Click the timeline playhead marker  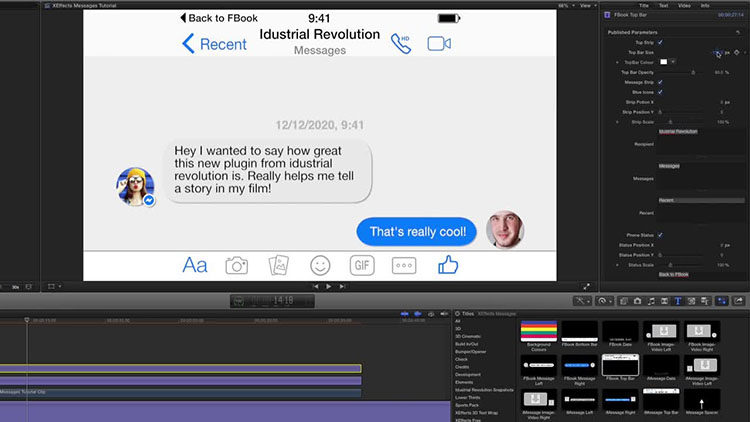pyautogui.click(x=27, y=320)
